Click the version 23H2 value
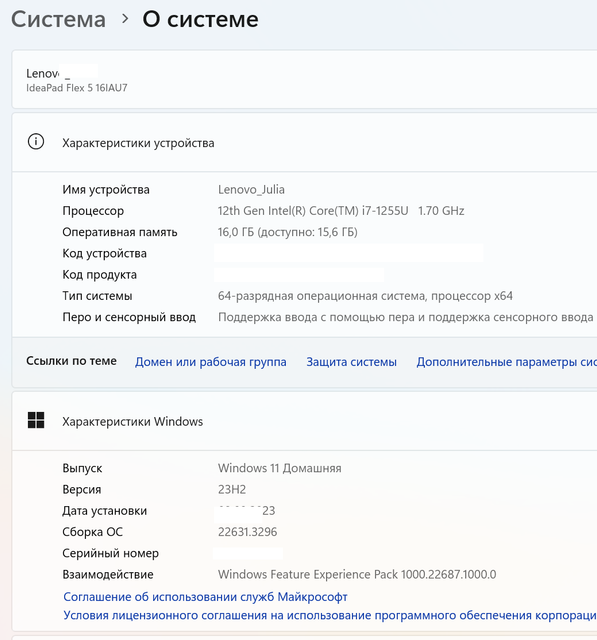This screenshot has width=597, height=640. (232, 489)
